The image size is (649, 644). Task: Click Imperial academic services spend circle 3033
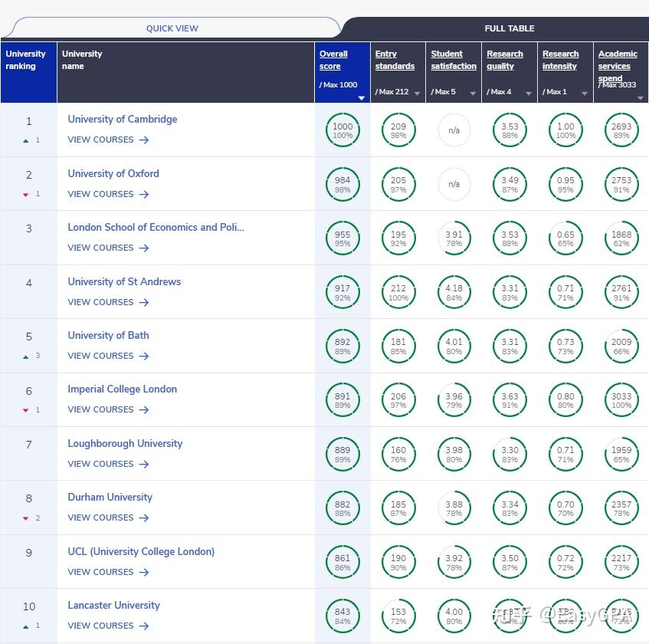[x=621, y=400]
